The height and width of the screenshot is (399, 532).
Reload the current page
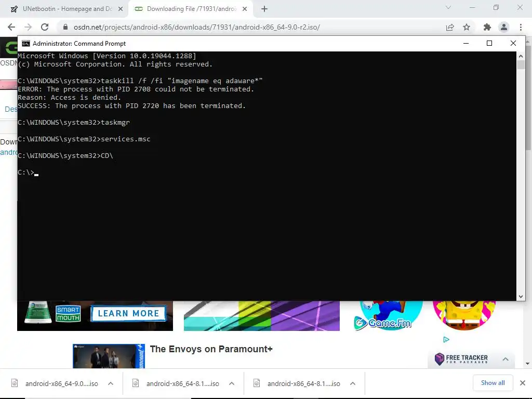click(x=45, y=27)
